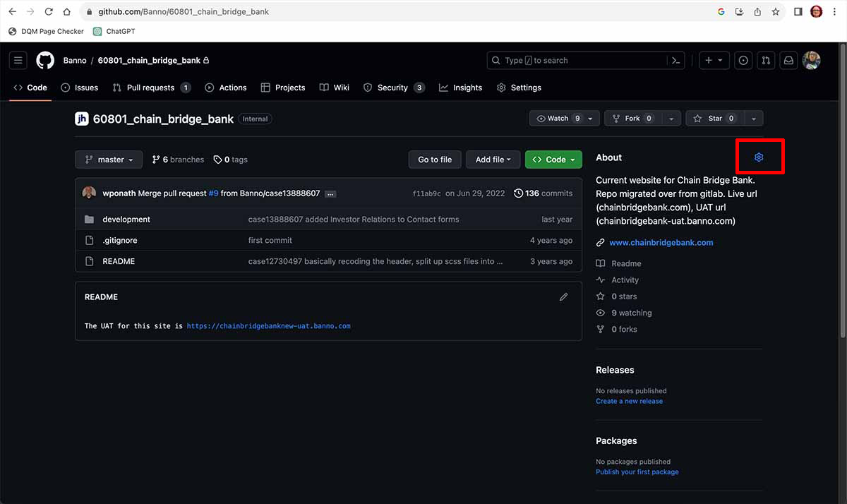
Task: Expand the master branch dropdown
Action: click(109, 160)
